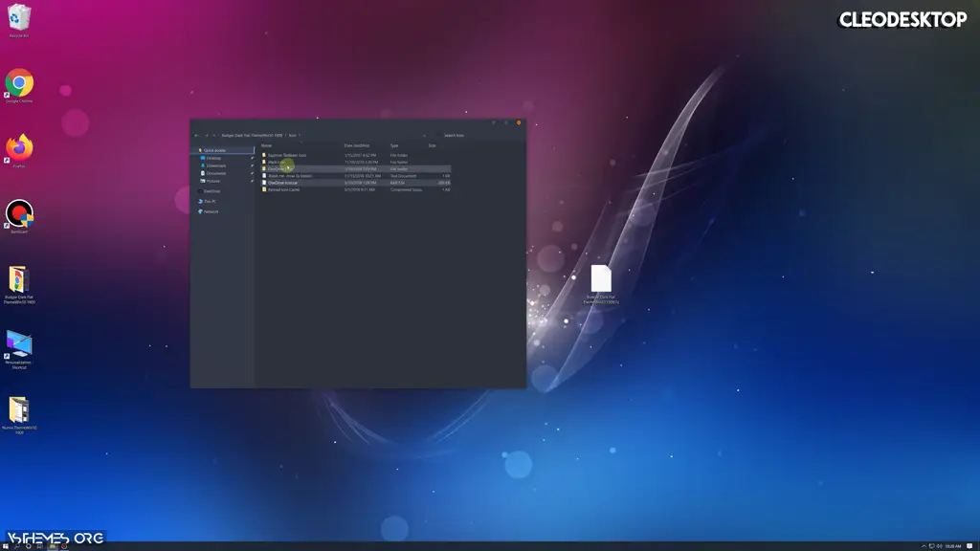
Task: Click the volume icon in the system tray
Action: pyautogui.click(x=939, y=546)
